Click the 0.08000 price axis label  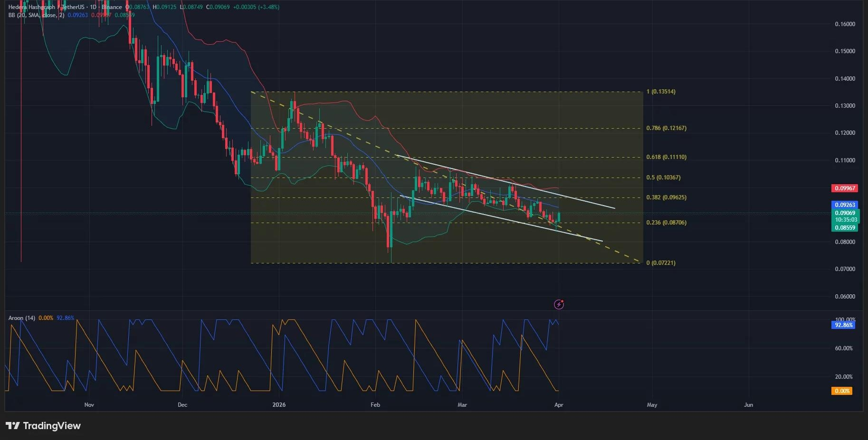click(x=845, y=242)
